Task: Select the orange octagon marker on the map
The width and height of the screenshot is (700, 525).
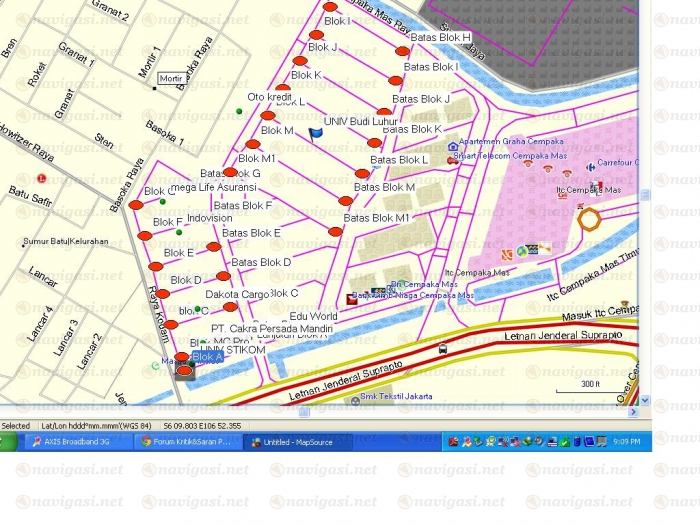Action: coord(589,218)
